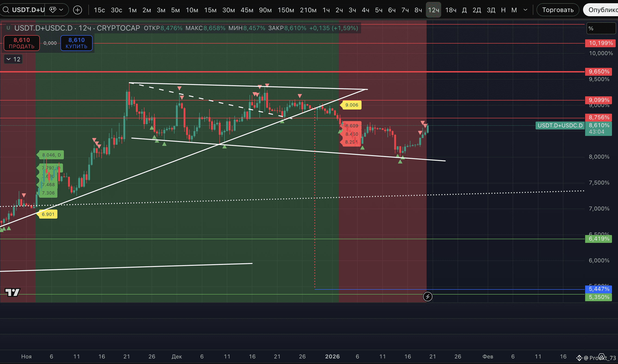The image size is (618, 364).
Task: Click the symbol search magnifier icon
Action: tap(6, 10)
